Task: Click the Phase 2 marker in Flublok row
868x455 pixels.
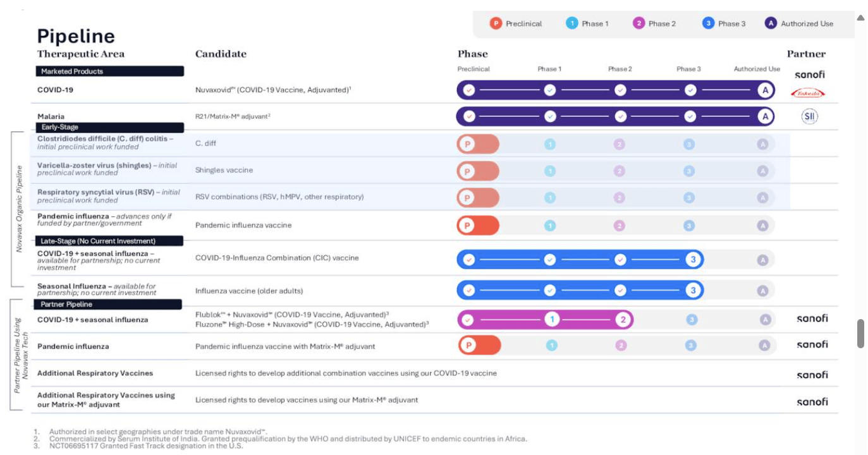Action: (623, 320)
